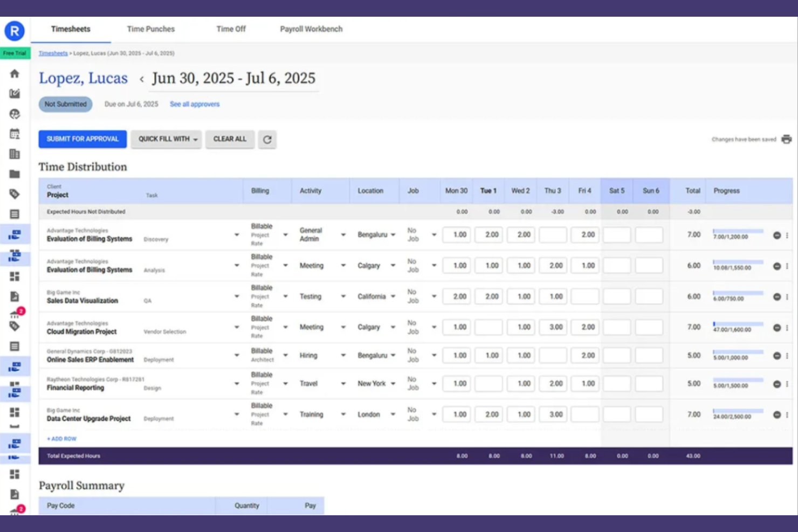Click the Thu 3 hours input on Cloud Migration Project
Viewport: 798px width, 532px height.
(553, 327)
